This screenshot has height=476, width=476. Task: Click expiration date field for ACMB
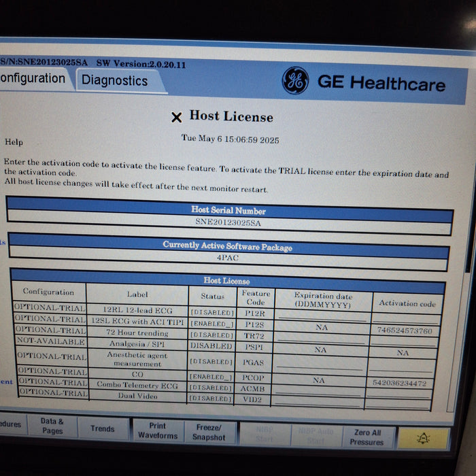(318, 391)
